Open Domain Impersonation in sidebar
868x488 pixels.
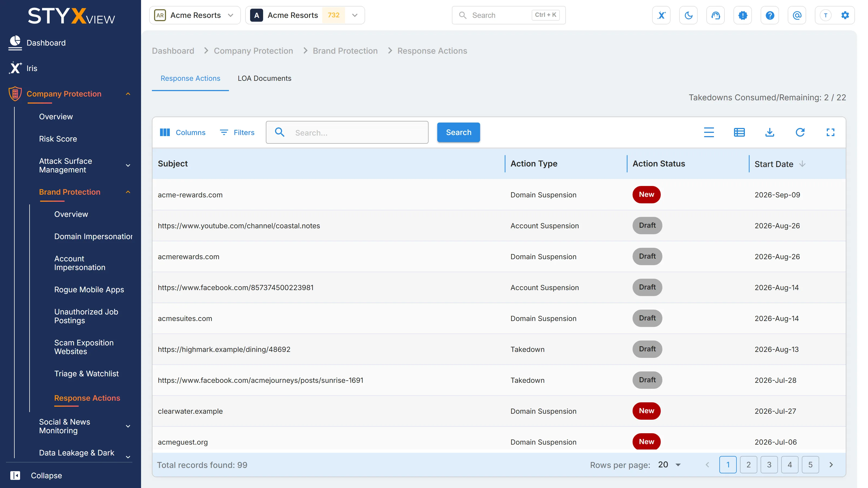(x=93, y=236)
